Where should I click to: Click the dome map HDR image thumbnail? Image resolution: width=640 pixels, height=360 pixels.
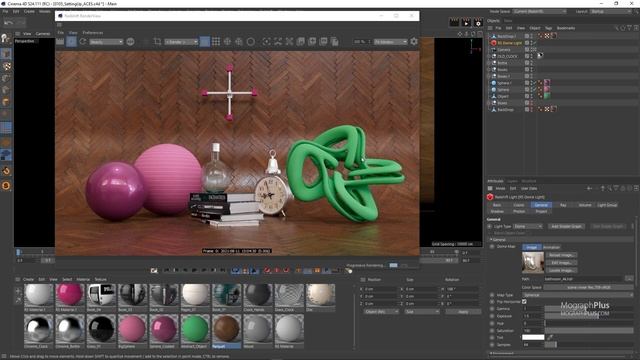533,262
